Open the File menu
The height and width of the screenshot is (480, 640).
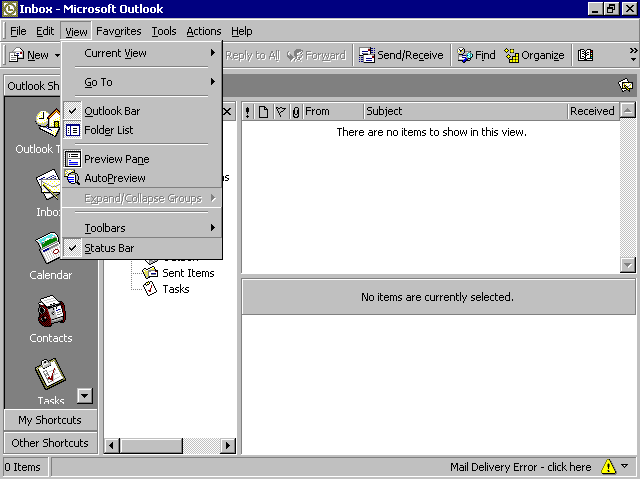pyautogui.click(x=18, y=31)
